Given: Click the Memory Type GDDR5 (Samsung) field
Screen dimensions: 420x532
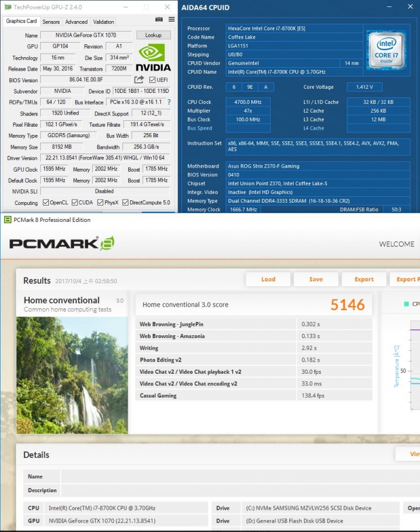Looking at the screenshot, I should tap(68, 135).
